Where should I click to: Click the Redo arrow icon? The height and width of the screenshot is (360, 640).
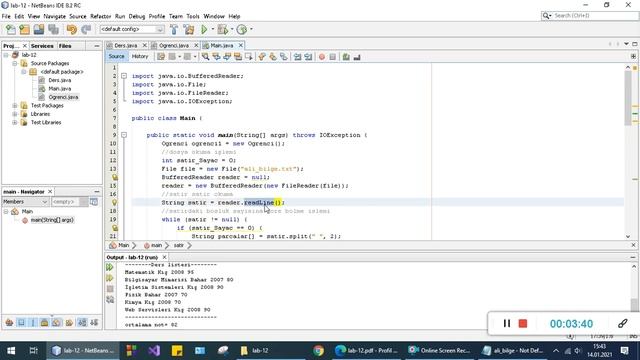click(86, 29)
